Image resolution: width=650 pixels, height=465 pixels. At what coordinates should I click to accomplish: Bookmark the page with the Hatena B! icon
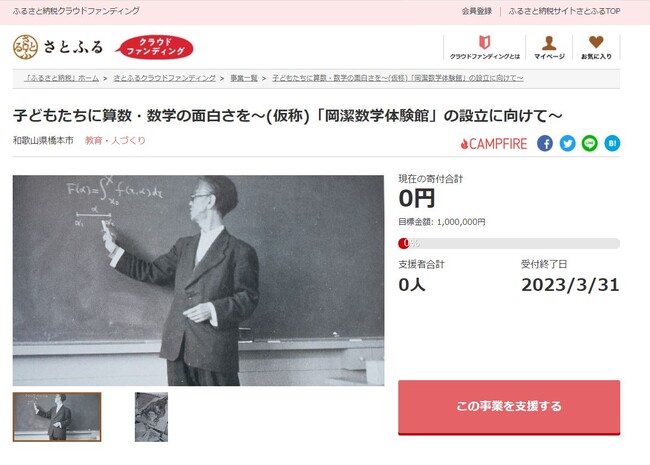coord(612,143)
